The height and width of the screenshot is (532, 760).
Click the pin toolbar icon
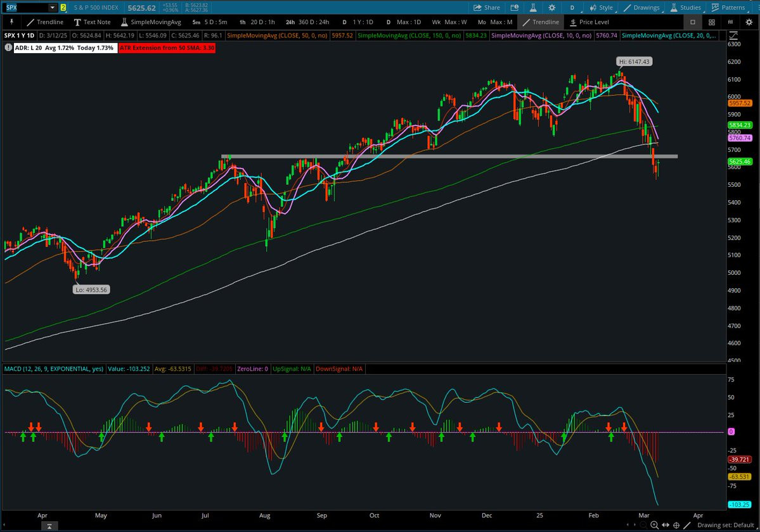pos(11,22)
